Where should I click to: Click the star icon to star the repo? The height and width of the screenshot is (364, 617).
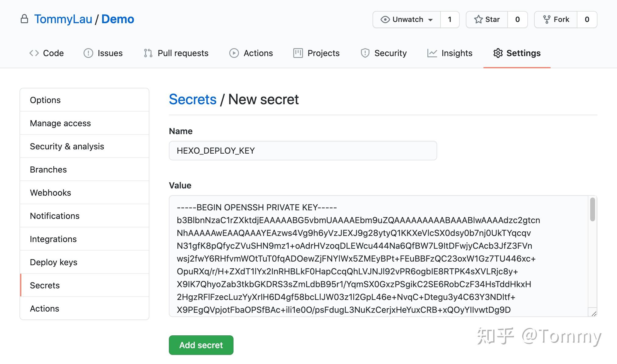click(478, 19)
